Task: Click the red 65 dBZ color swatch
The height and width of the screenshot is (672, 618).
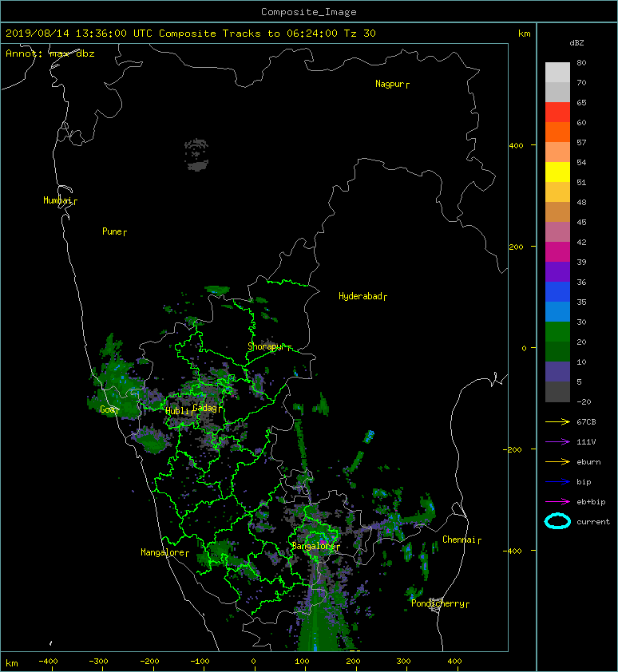Action: click(557, 112)
